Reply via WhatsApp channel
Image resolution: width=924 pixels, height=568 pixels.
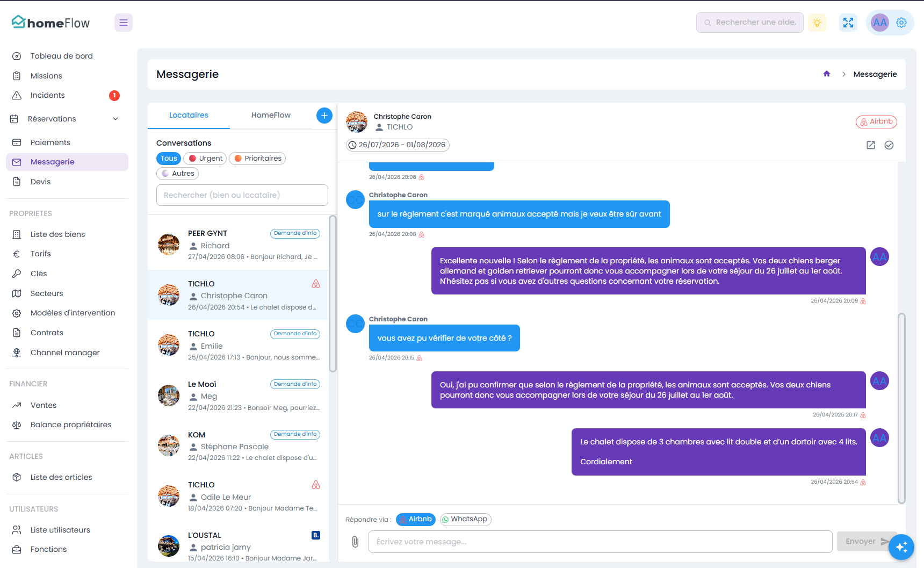[x=465, y=520]
